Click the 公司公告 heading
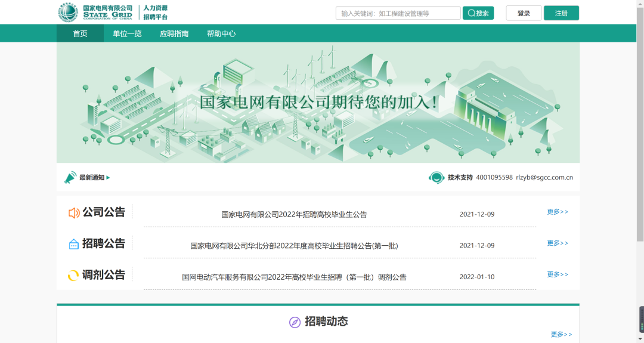Image resolution: width=644 pixels, height=343 pixels. (104, 212)
